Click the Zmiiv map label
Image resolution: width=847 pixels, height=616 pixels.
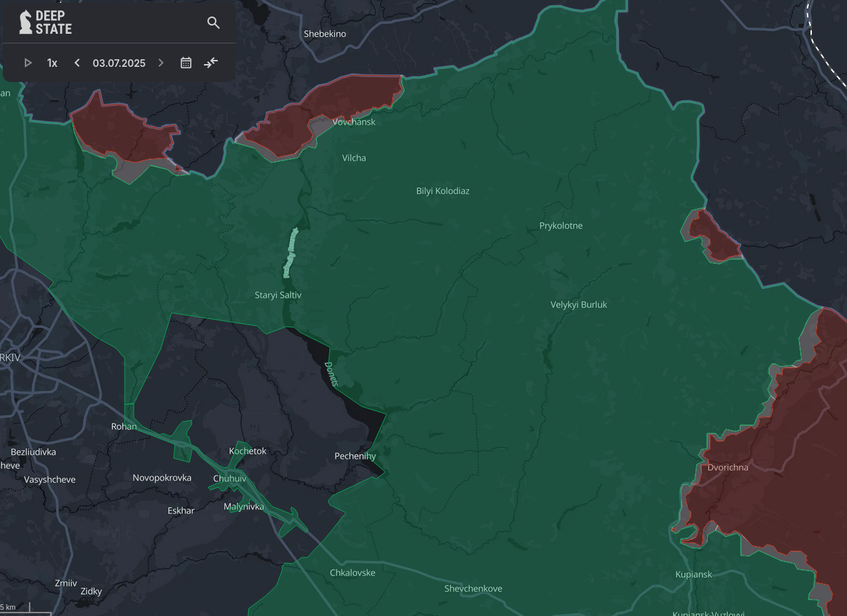(x=66, y=583)
